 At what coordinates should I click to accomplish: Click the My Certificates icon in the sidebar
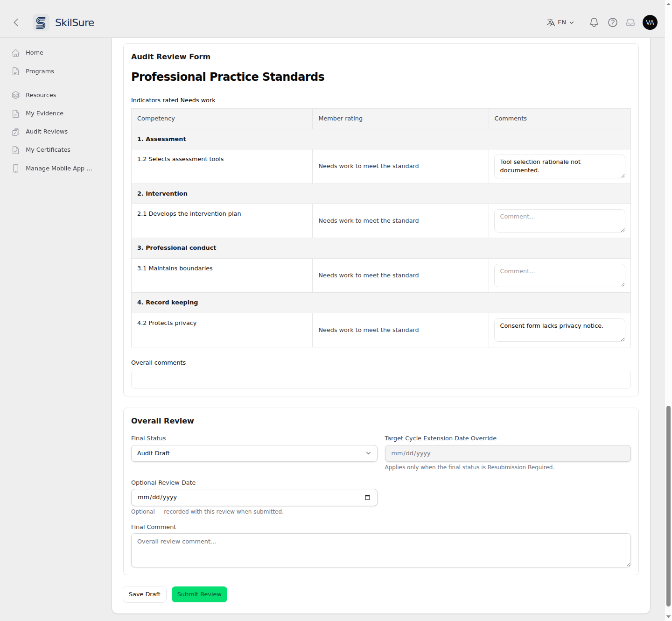pos(16,150)
